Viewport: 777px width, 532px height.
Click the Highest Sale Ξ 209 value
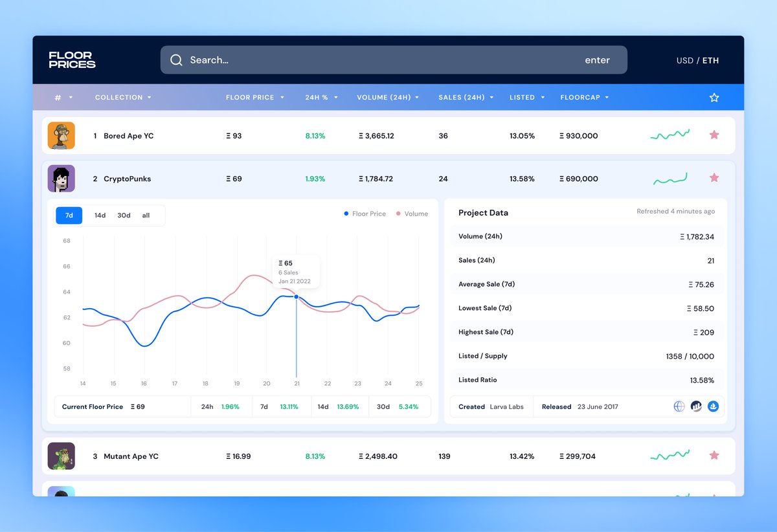click(704, 333)
